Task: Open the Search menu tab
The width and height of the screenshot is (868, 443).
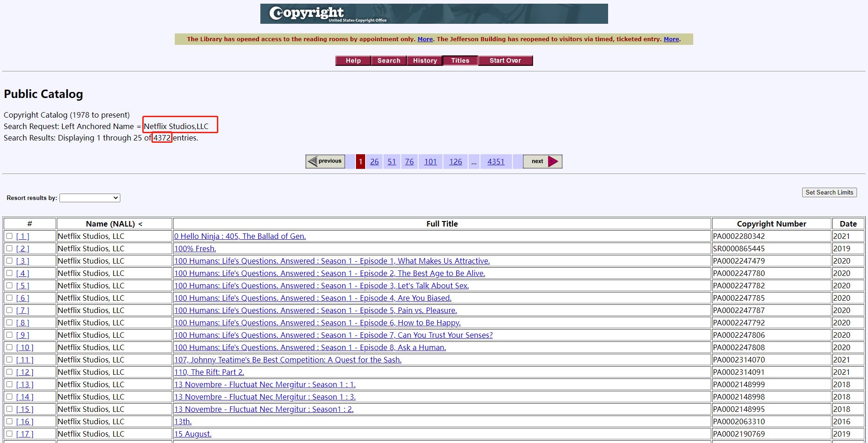Action: 388,60
